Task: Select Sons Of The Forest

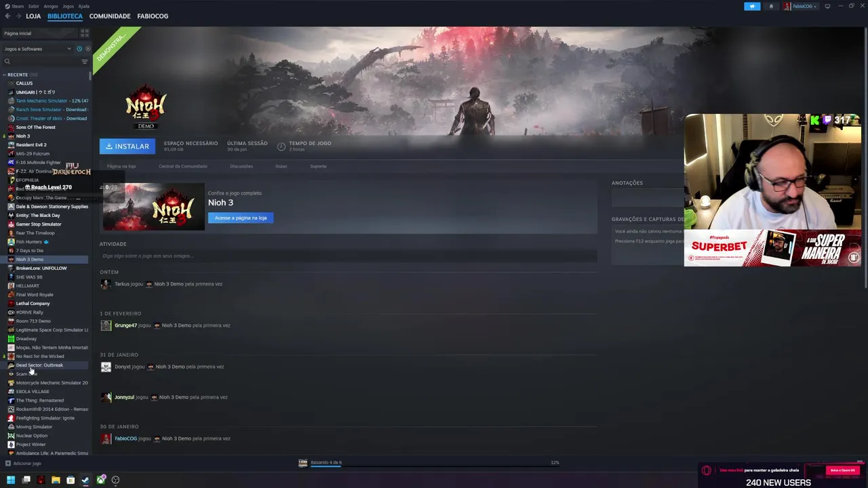Action: pos(35,127)
